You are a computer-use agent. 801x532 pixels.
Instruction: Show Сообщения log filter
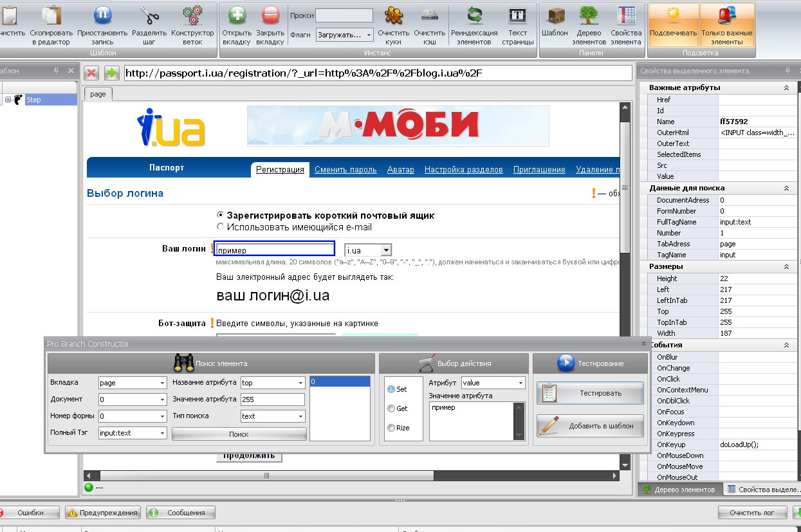point(180,513)
